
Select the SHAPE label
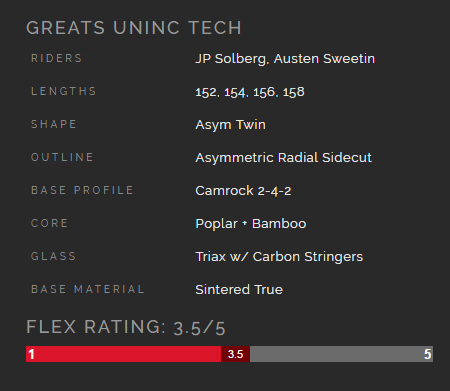coord(54,124)
